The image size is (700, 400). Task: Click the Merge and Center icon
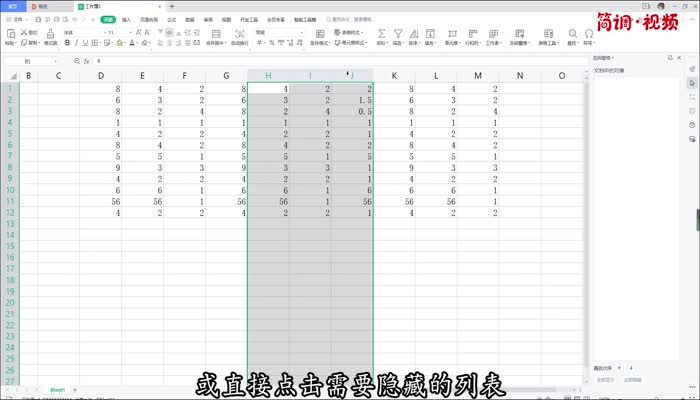pyautogui.click(x=215, y=34)
